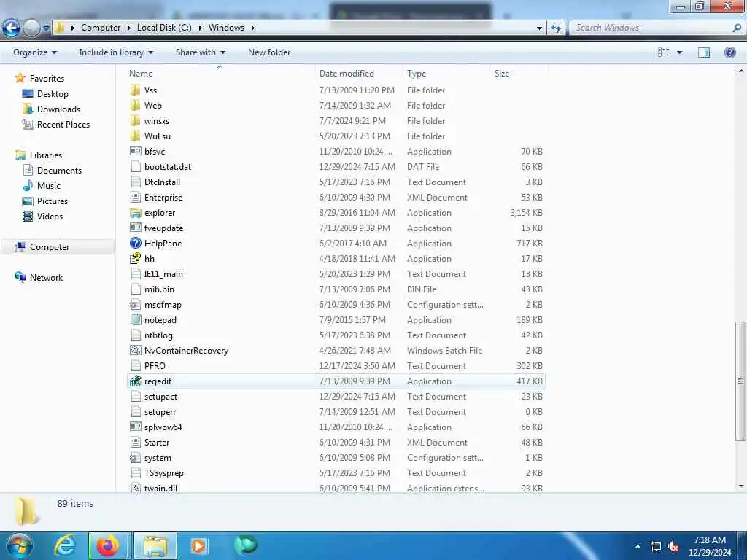The width and height of the screenshot is (747, 560).
Task: Toggle the preview pane button
Action: 704,52
